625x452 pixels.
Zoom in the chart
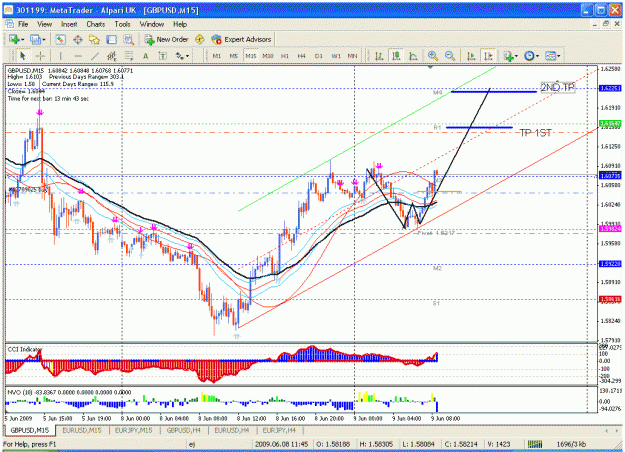pyautogui.click(x=432, y=56)
